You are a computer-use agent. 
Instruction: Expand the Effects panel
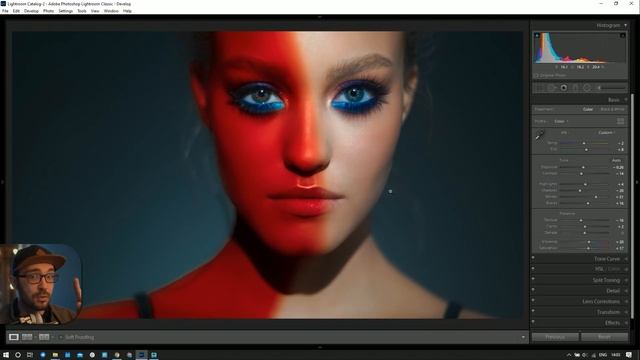(626, 323)
